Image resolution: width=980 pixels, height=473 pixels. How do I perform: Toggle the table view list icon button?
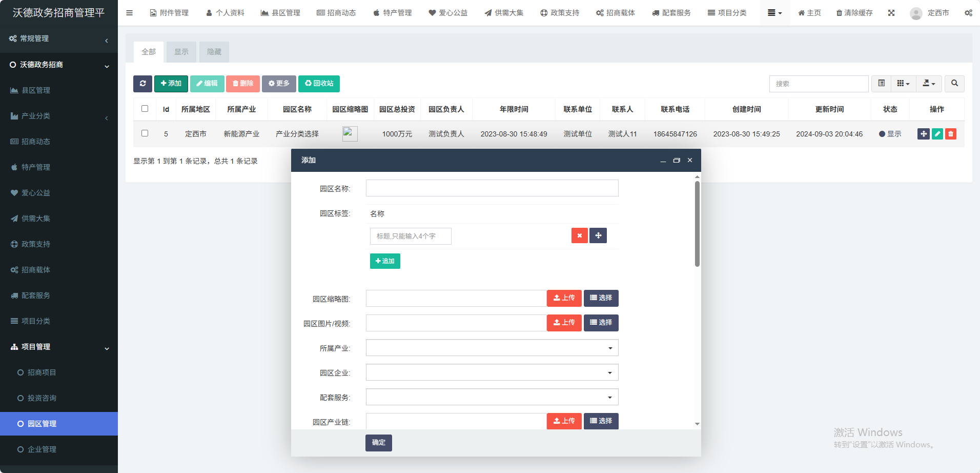tap(881, 84)
